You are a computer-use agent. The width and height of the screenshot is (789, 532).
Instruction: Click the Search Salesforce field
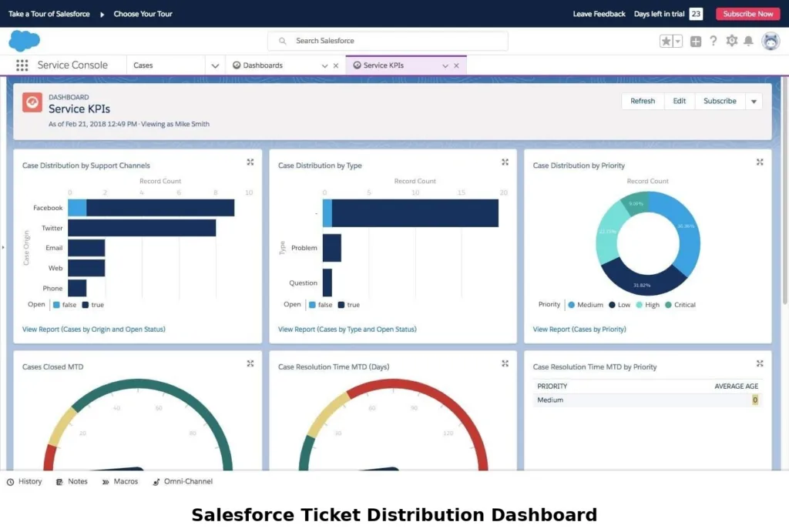[x=388, y=41]
